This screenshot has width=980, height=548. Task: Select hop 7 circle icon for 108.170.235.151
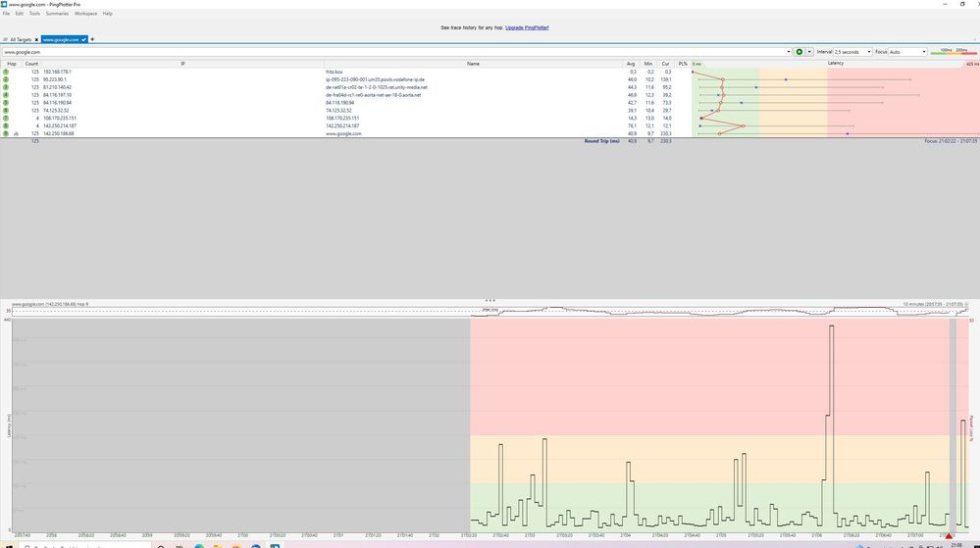(x=6, y=118)
